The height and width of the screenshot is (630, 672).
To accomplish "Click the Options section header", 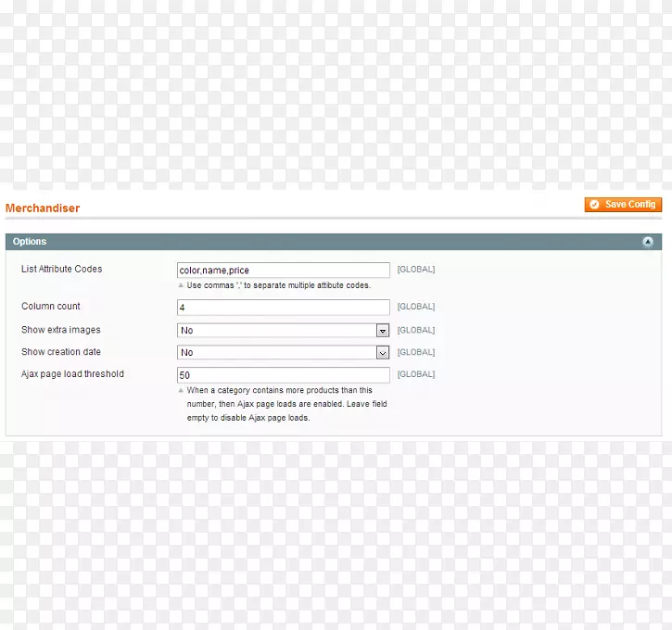I will tap(334, 242).
